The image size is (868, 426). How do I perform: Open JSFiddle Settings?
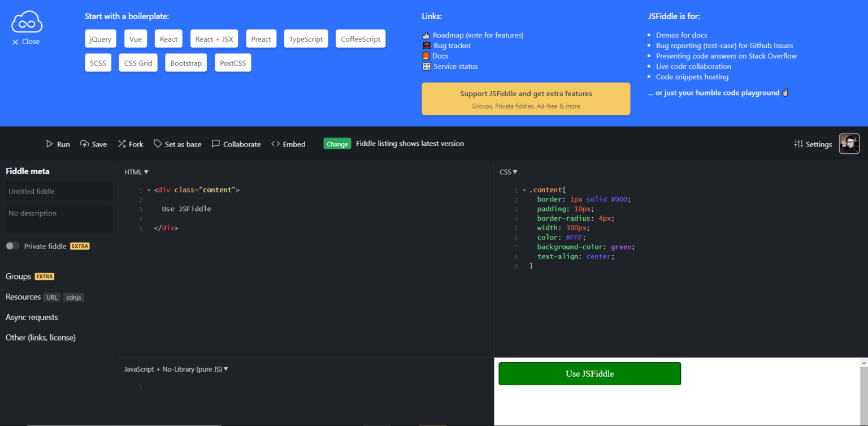pyautogui.click(x=813, y=144)
